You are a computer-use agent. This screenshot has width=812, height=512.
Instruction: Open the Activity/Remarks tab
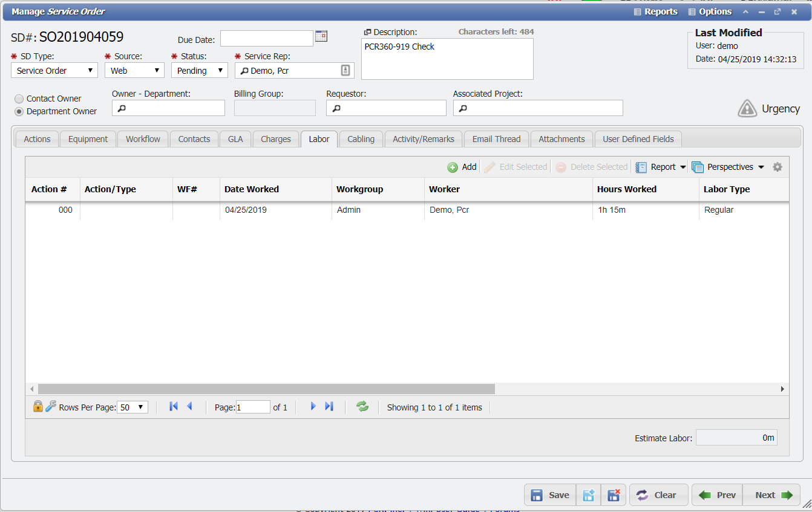(x=423, y=139)
